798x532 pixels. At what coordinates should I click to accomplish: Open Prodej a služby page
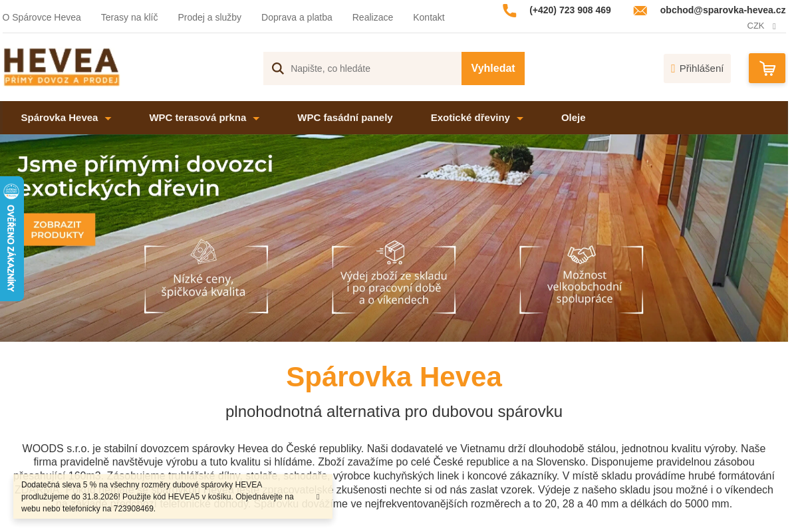tap(209, 17)
